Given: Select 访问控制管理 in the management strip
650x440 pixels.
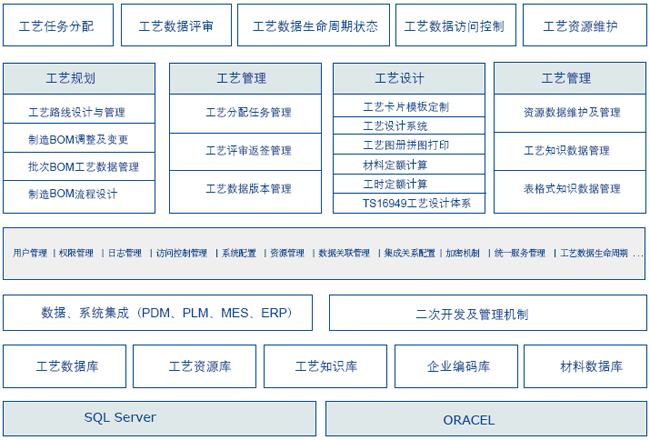Looking at the screenshot, I should (x=181, y=254).
